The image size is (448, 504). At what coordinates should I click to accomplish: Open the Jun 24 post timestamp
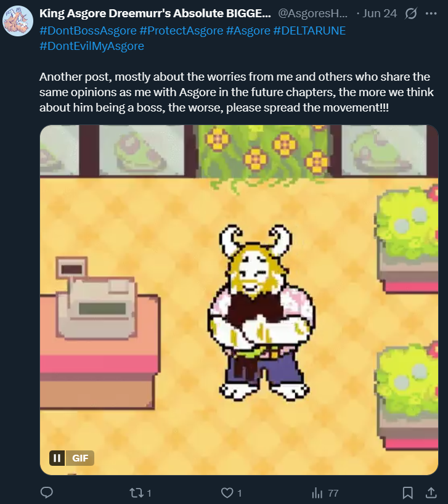click(380, 14)
